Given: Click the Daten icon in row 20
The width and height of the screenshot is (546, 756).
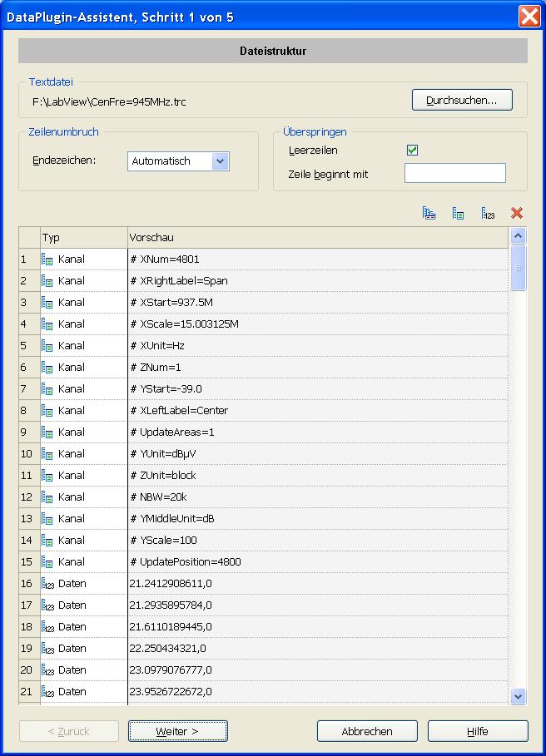Looking at the screenshot, I should (47, 670).
